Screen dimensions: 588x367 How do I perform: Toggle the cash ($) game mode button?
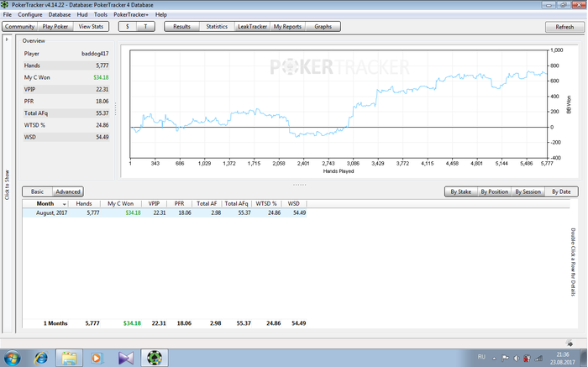click(128, 27)
